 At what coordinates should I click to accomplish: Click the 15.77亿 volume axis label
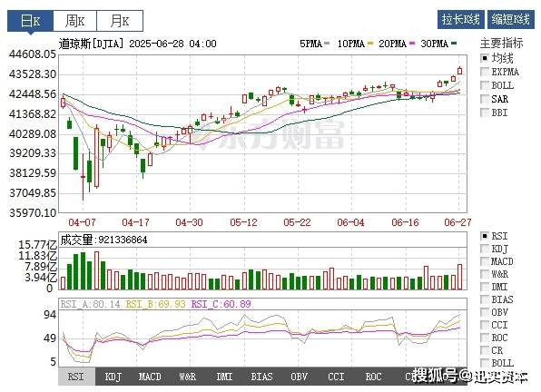click(x=37, y=245)
